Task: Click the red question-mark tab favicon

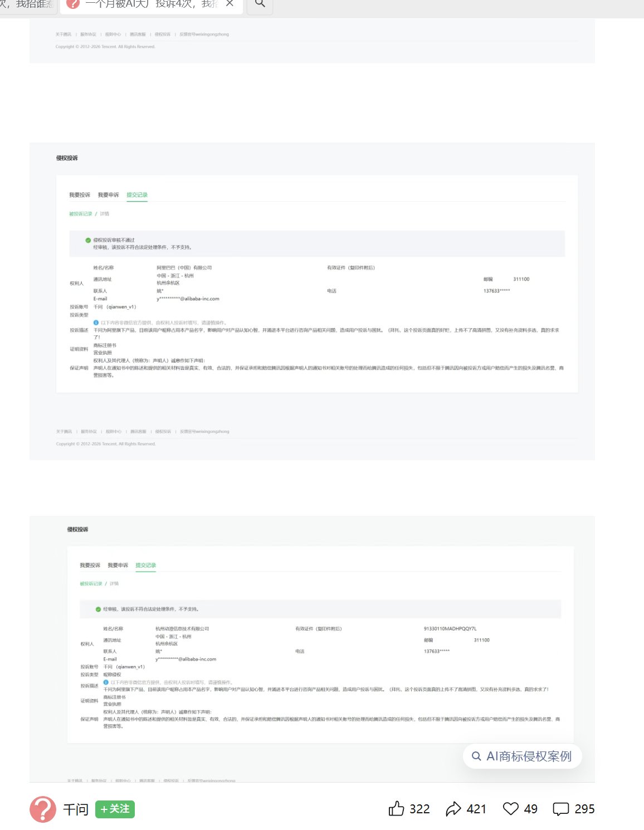Action: click(72, 4)
